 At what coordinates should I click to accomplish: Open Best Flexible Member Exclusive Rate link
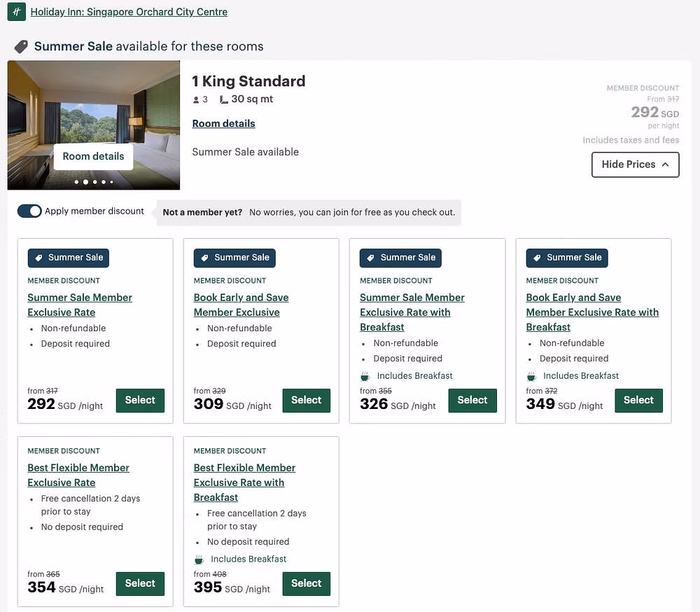[x=78, y=475]
